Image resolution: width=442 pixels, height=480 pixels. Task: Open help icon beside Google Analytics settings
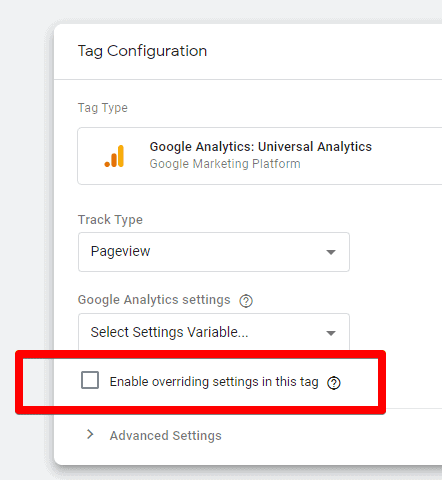(x=246, y=301)
